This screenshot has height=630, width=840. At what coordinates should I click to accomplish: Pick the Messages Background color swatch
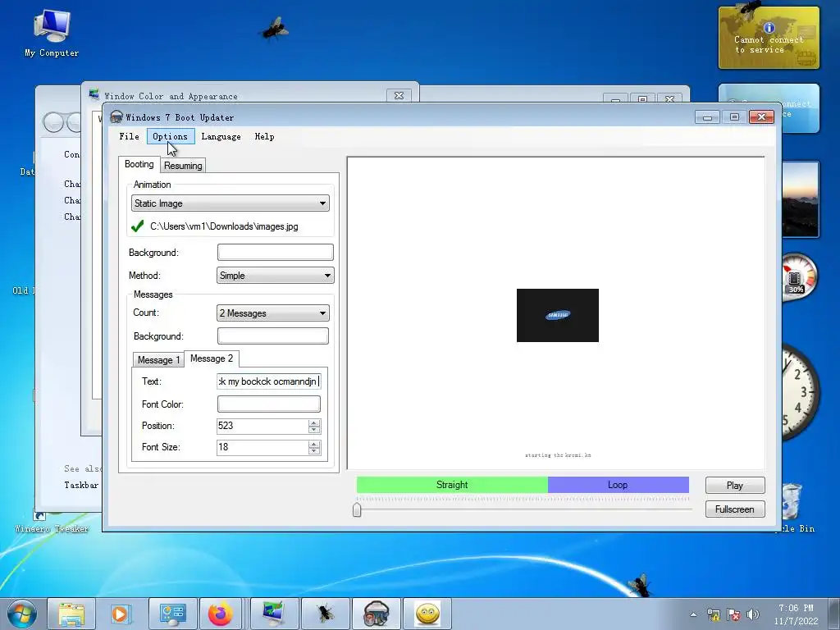pos(272,336)
